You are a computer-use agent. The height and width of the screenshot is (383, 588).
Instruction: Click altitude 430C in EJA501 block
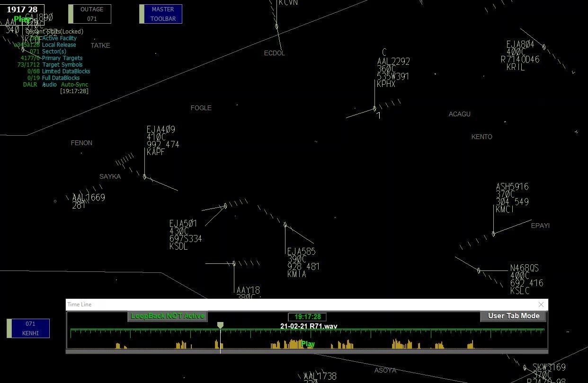click(x=178, y=231)
